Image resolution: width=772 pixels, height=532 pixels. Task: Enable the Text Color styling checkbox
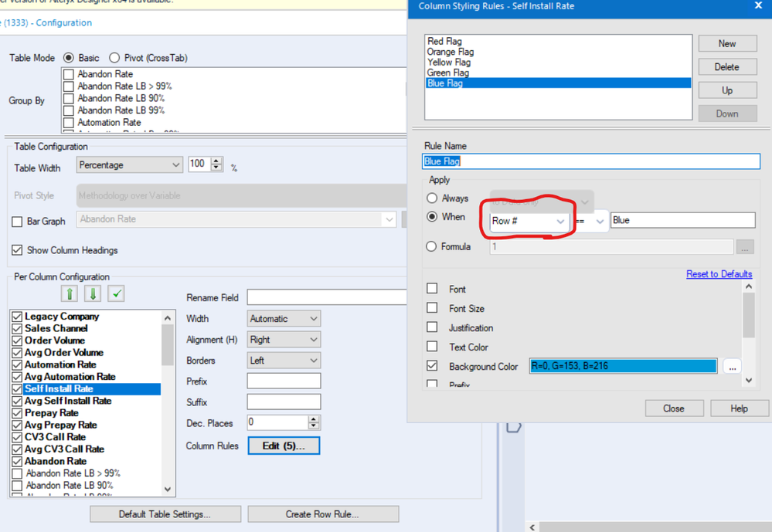pos(432,347)
